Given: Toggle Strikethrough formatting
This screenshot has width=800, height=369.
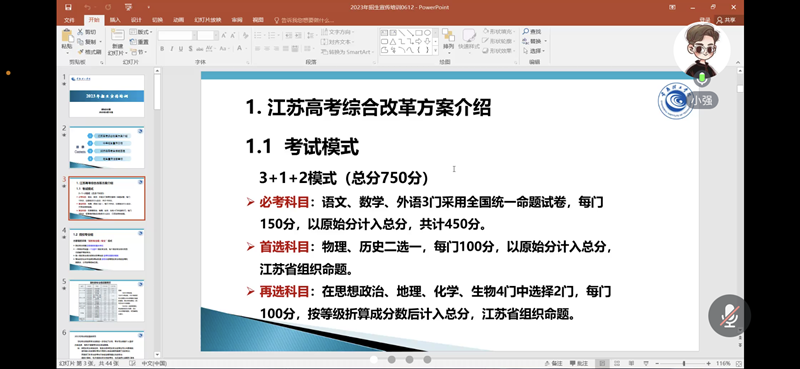Looking at the screenshot, I should 200,49.
